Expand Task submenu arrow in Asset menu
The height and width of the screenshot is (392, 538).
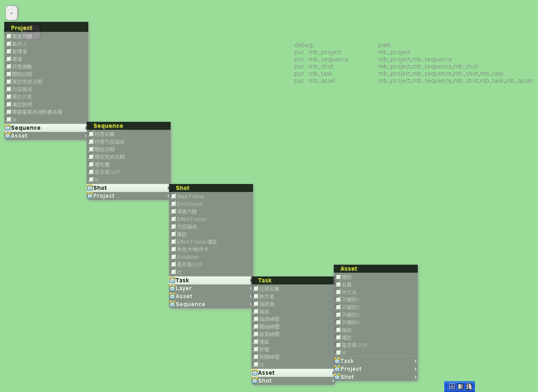point(415,361)
